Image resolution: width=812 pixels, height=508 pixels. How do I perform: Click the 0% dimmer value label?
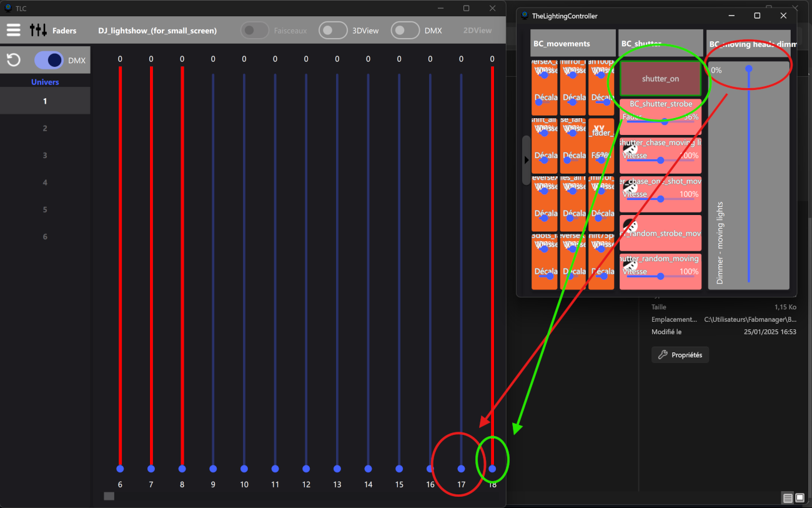click(716, 70)
